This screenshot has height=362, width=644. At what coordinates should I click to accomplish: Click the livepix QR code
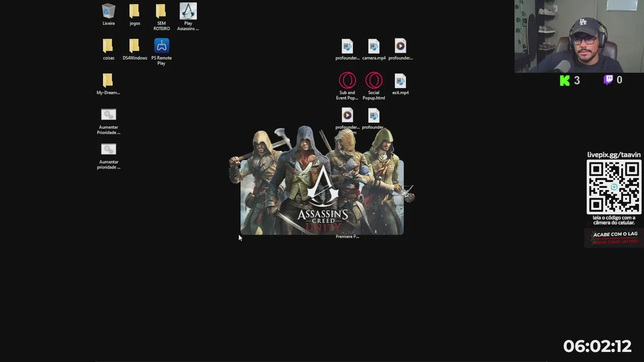(x=614, y=187)
